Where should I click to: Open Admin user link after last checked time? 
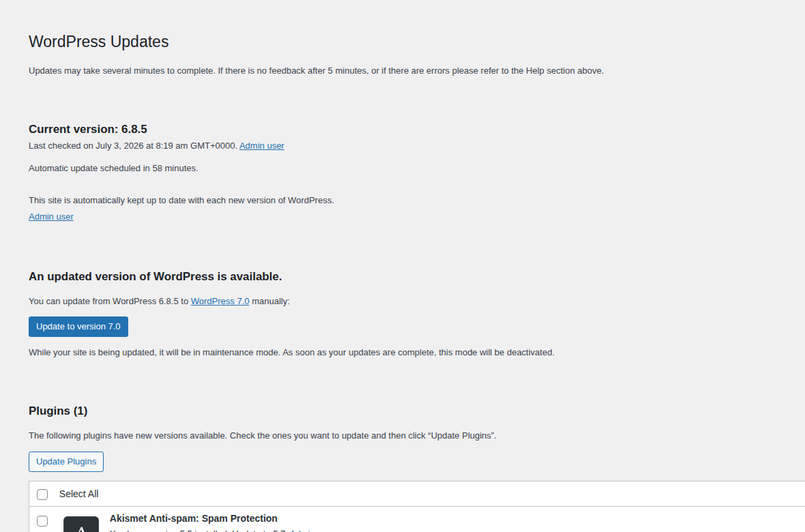click(x=262, y=146)
